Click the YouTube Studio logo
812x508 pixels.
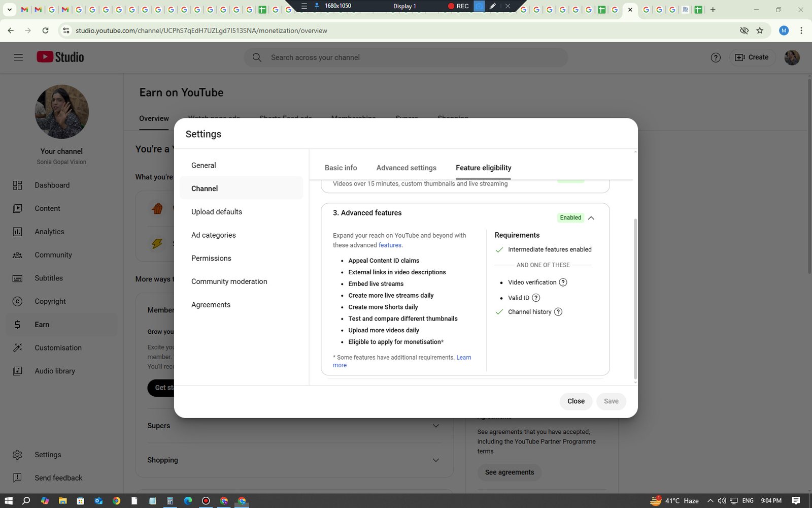(60, 57)
